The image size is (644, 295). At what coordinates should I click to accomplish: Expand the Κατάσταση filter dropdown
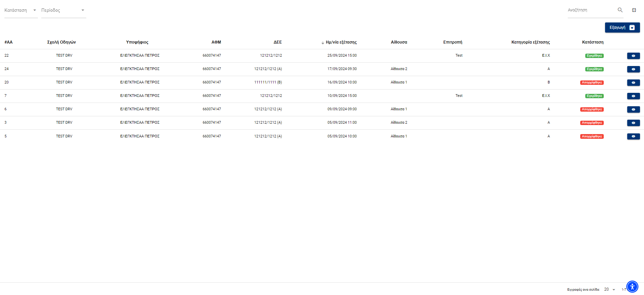(21, 10)
